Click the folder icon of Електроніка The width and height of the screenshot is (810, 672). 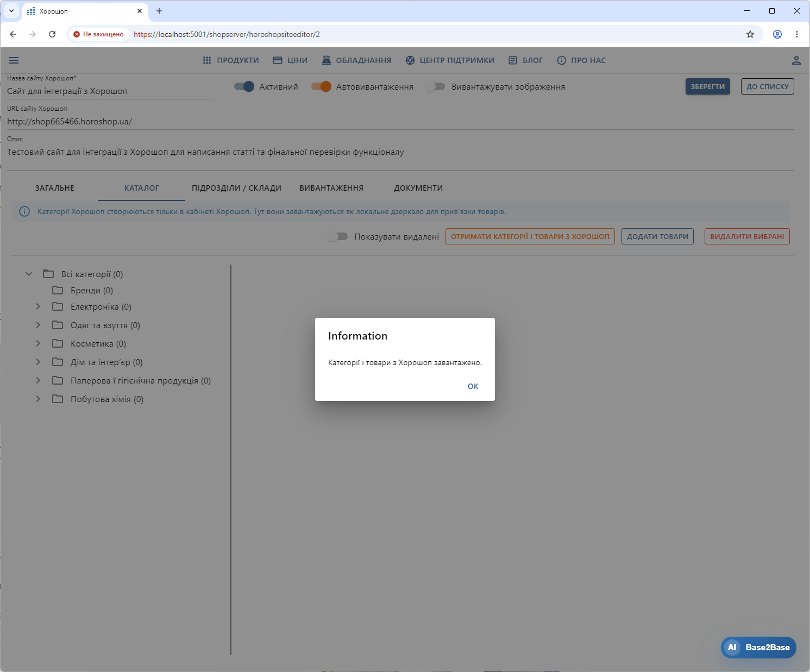tap(58, 306)
